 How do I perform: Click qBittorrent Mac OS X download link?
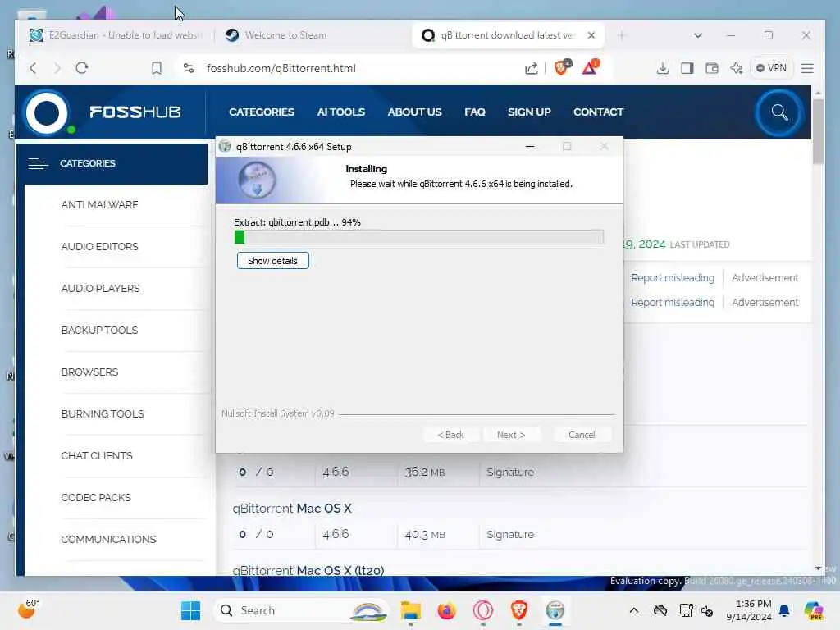click(x=292, y=508)
